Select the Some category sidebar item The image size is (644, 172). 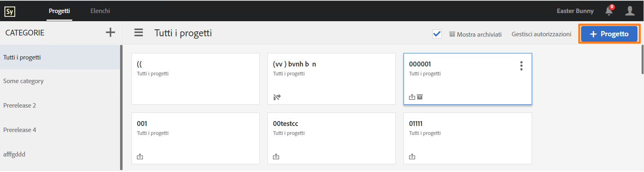(23, 81)
